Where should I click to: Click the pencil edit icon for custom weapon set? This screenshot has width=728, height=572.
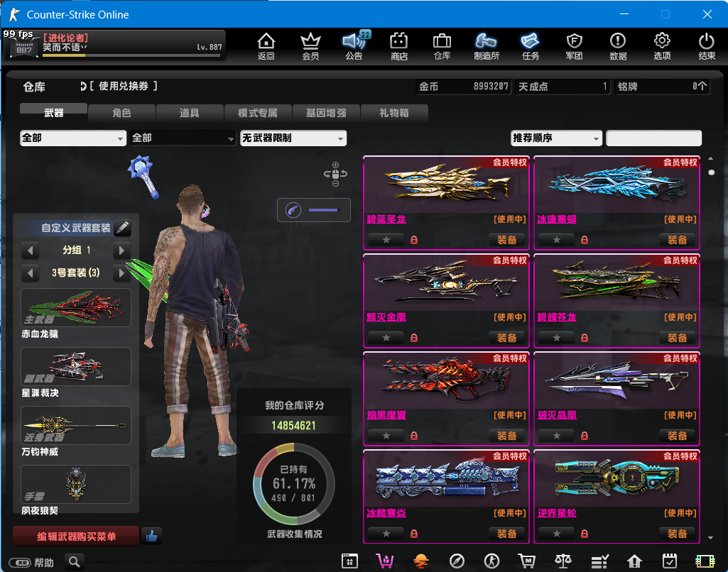point(123,228)
